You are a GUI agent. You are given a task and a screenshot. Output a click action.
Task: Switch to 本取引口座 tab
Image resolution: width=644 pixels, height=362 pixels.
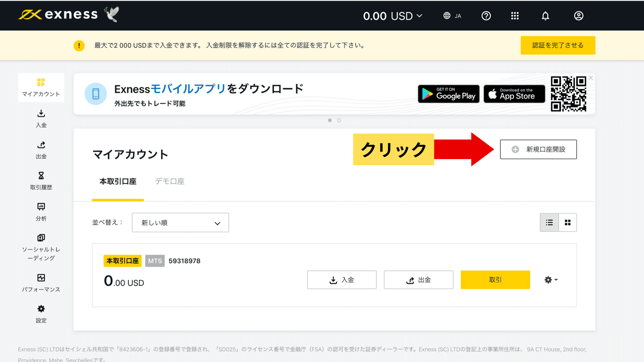click(118, 182)
